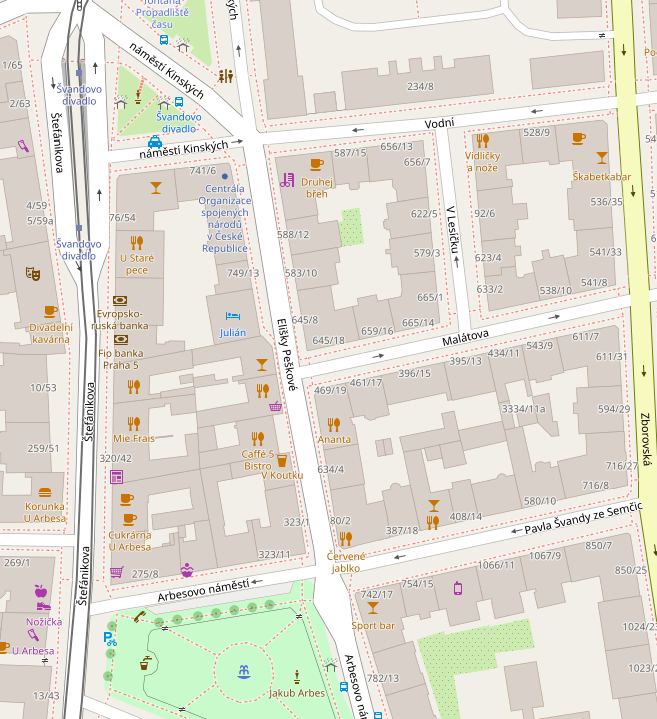
Task: Select the bicycle parking icon
Action: 110,639
